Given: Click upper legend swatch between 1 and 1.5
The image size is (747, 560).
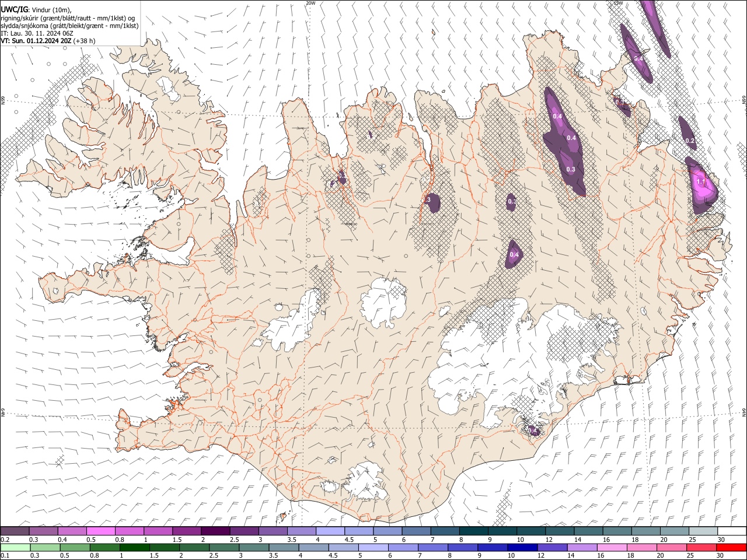Looking at the screenshot, I should 158,531.
